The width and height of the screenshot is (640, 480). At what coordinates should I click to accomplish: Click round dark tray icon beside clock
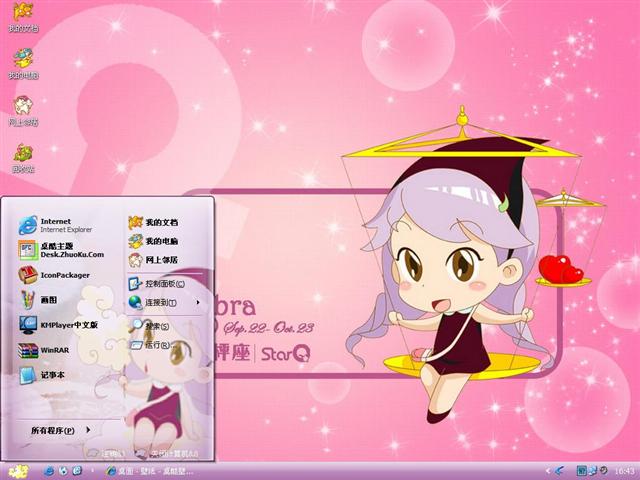point(602,471)
